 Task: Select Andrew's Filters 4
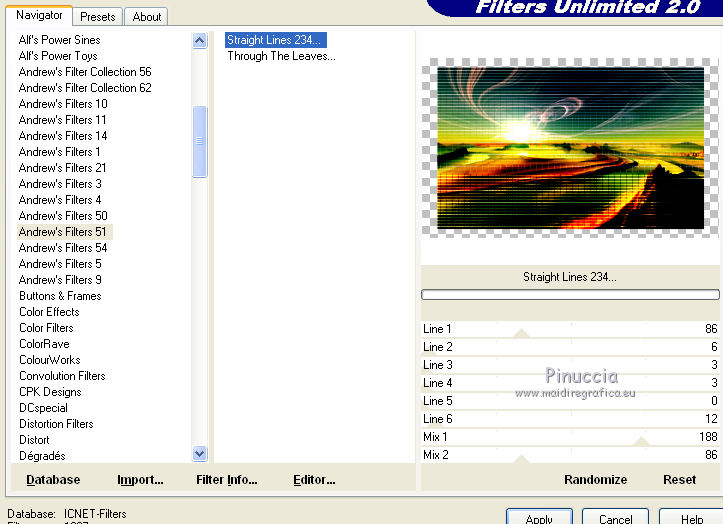click(x=60, y=200)
